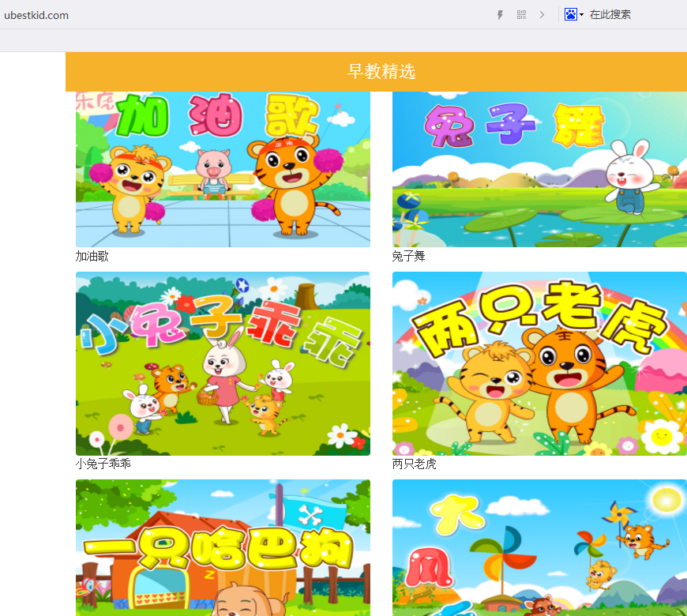This screenshot has width=687, height=616.
Task: Click the right chevron arrow in address bar
Action: pyautogui.click(x=542, y=15)
